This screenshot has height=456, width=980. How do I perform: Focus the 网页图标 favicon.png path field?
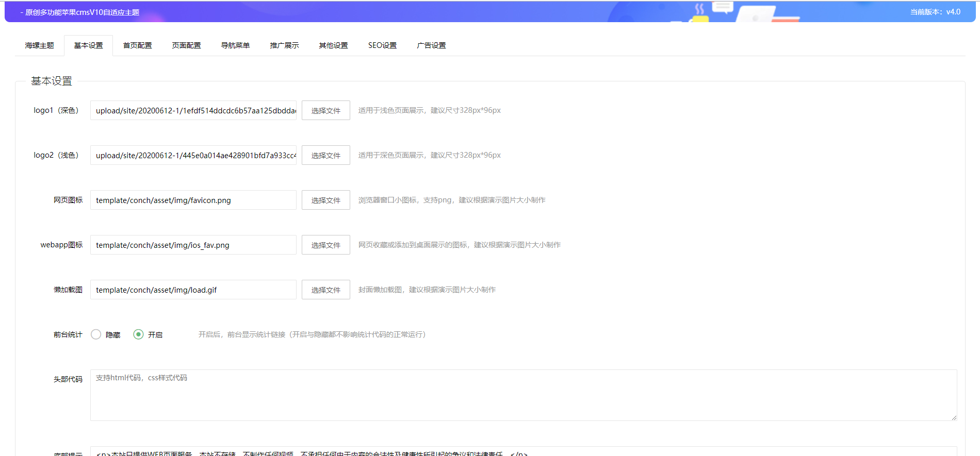click(x=193, y=200)
